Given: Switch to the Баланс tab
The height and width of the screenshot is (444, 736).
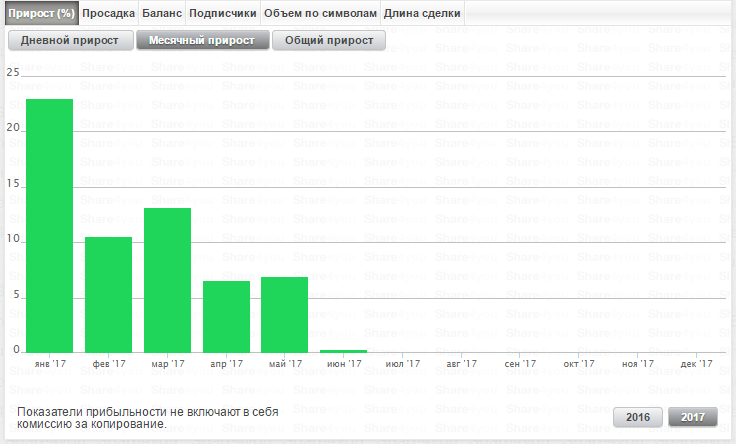Looking at the screenshot, I should (162, 13).
